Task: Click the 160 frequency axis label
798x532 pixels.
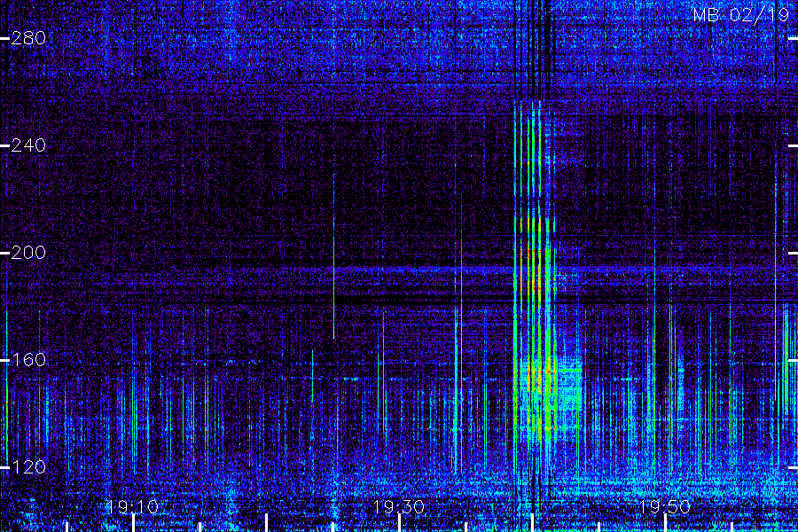Action: point(28,360)
